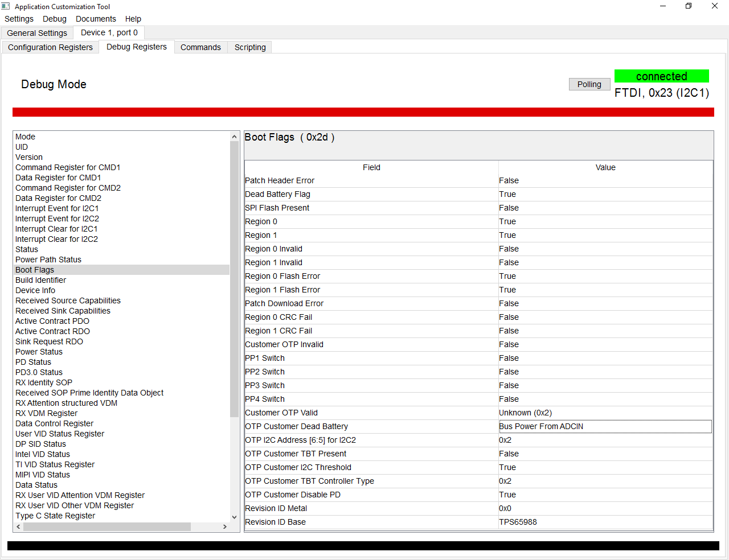Switch to the Scripting tab
729x560 pixels.
[249, 47]
